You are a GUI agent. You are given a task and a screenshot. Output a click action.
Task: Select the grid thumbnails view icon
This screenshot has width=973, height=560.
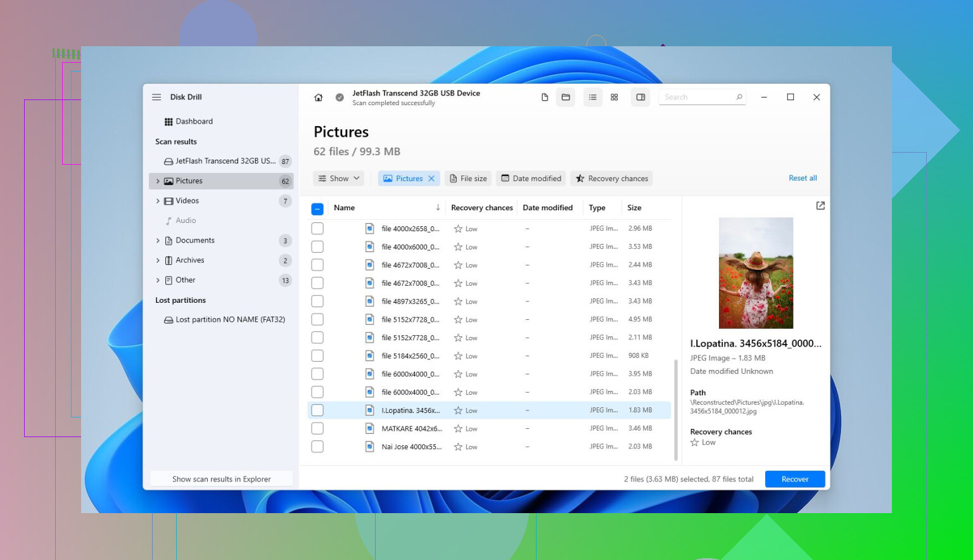(614, 98)
